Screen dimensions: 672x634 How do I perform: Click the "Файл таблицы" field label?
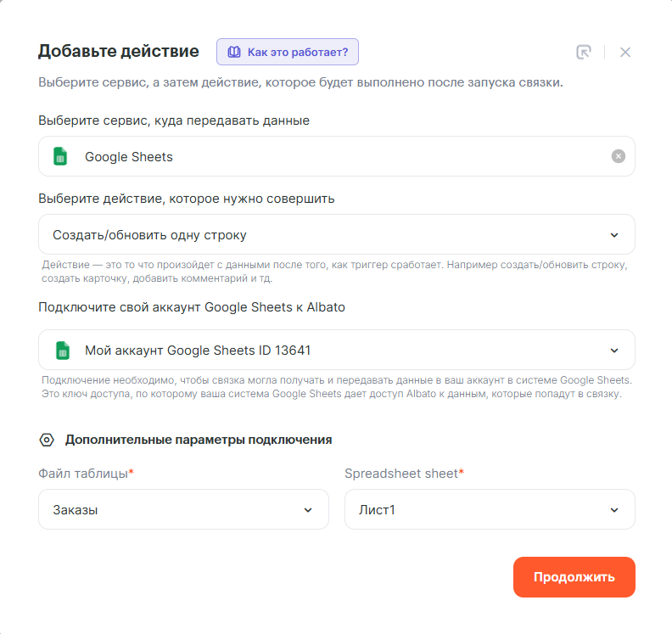(83, 474)
